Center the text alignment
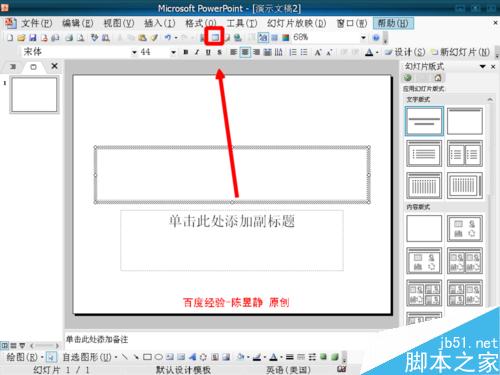Image resolution: width=500 pixels, height=375 pixels. pos(245,52)
